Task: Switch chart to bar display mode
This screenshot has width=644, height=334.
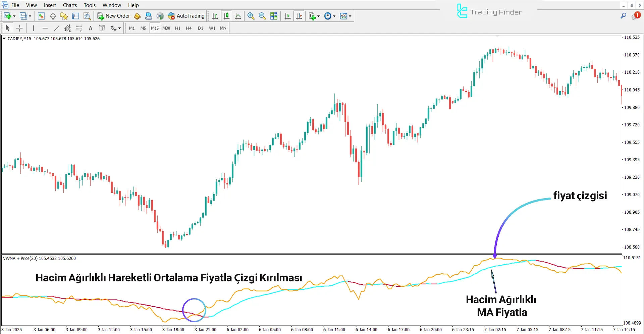Action: (215, 16)
